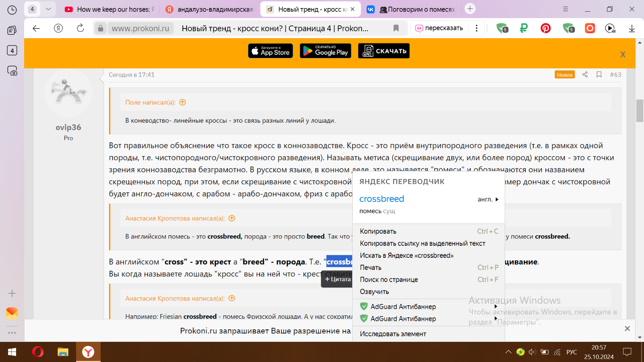Open history with the clock sidebar icon
The height and width of the screenshot is (362, 644).
click(12, 10)
